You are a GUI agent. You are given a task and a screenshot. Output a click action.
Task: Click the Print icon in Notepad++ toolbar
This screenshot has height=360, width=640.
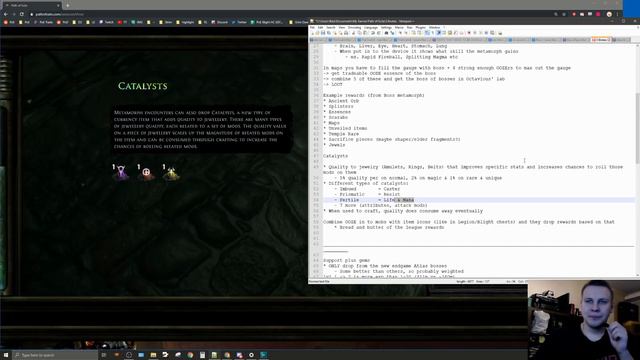[346, 33]
